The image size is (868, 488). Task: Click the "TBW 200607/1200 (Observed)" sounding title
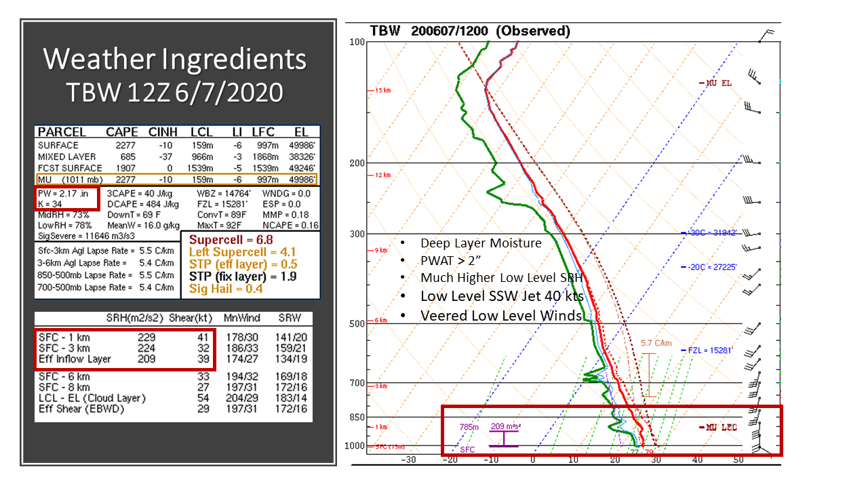470,31
